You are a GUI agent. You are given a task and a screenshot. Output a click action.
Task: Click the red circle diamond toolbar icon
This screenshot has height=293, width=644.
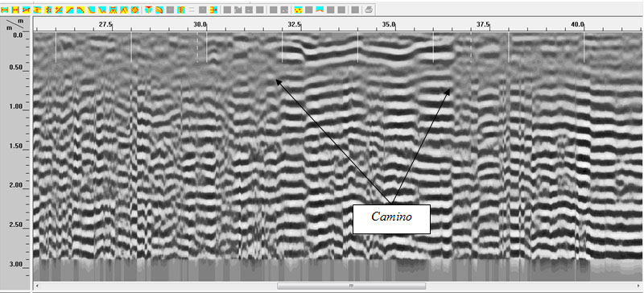pyautogui.click(x=134, y=9)
